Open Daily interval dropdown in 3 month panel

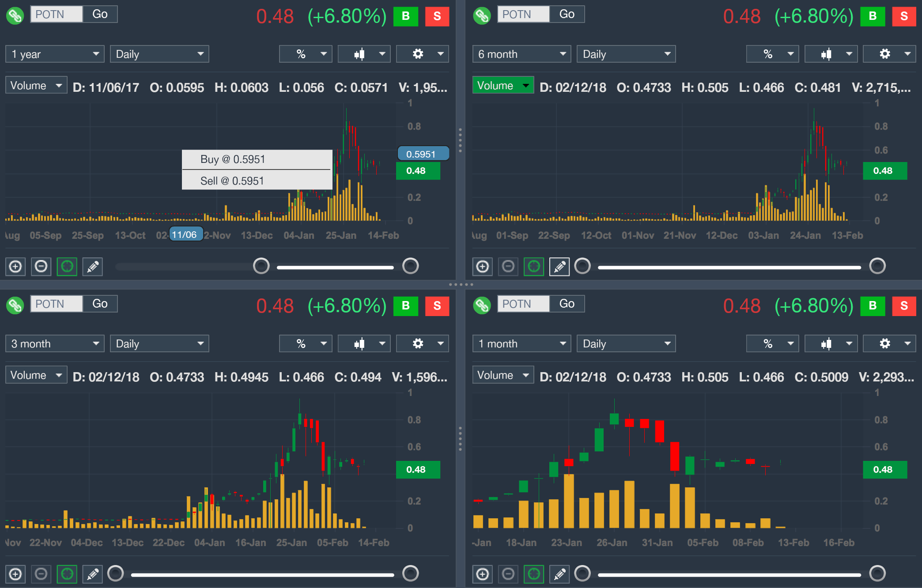(159, 343)
